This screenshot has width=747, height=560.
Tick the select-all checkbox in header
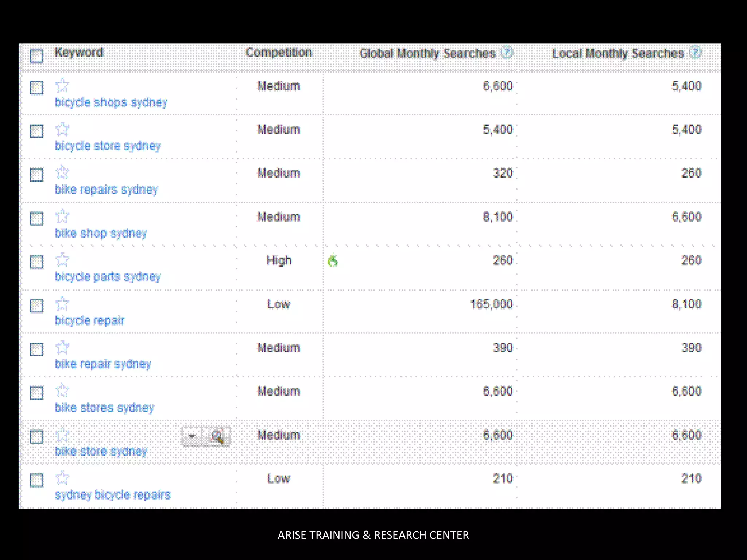pos(36,56)
